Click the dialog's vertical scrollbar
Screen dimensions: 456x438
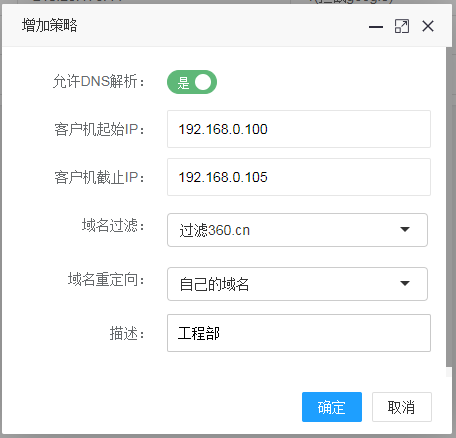(x=449, y=207)
